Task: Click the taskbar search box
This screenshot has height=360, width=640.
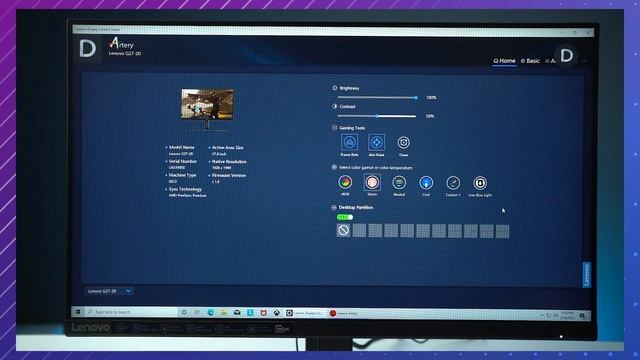Action: 131,312
